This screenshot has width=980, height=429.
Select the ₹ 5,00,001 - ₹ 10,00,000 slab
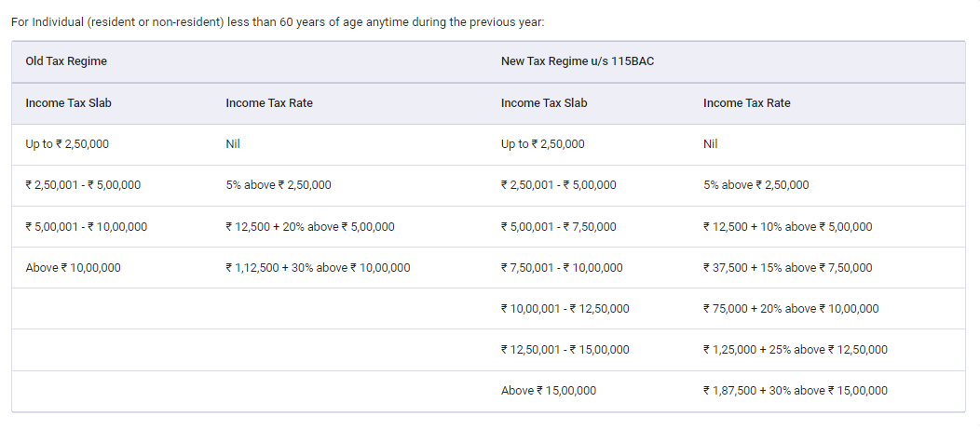coord(86,227)
